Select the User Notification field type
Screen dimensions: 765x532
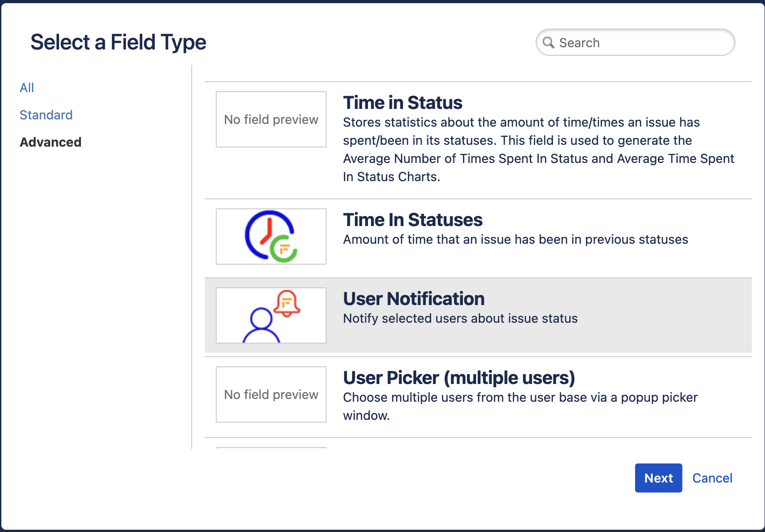click(413, 299)
